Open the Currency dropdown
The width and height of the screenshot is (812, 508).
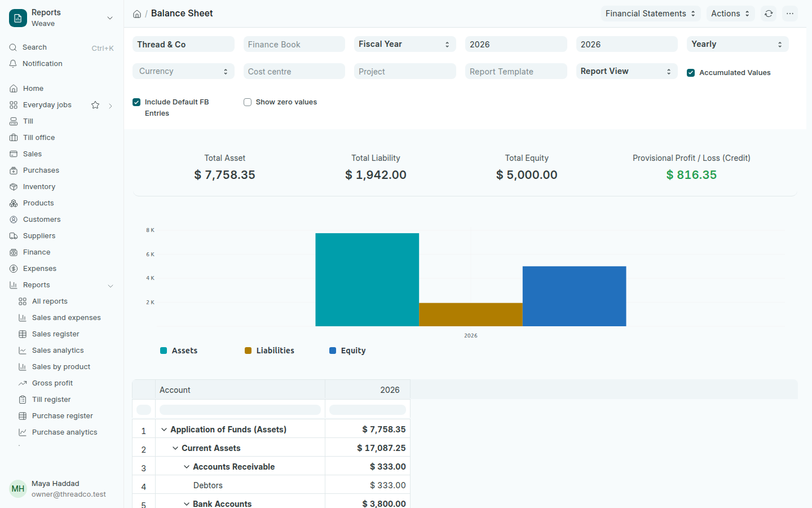click(183, 71)
